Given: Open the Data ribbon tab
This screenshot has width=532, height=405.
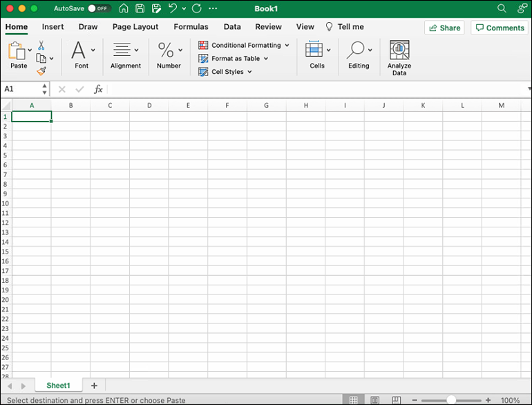Looking at the screenshot, I should pos(232,27).
